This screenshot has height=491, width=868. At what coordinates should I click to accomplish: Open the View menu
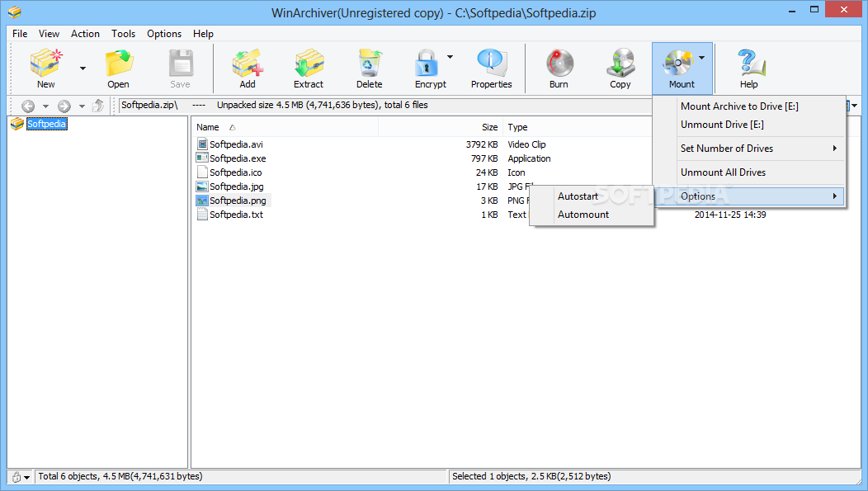coord(49,34)
